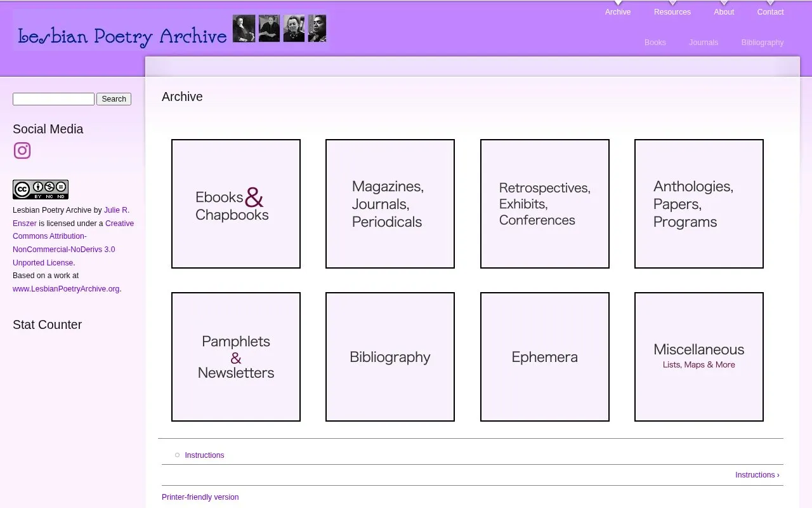Click the Social Media sidebar heading

click(x=48, y=129)
